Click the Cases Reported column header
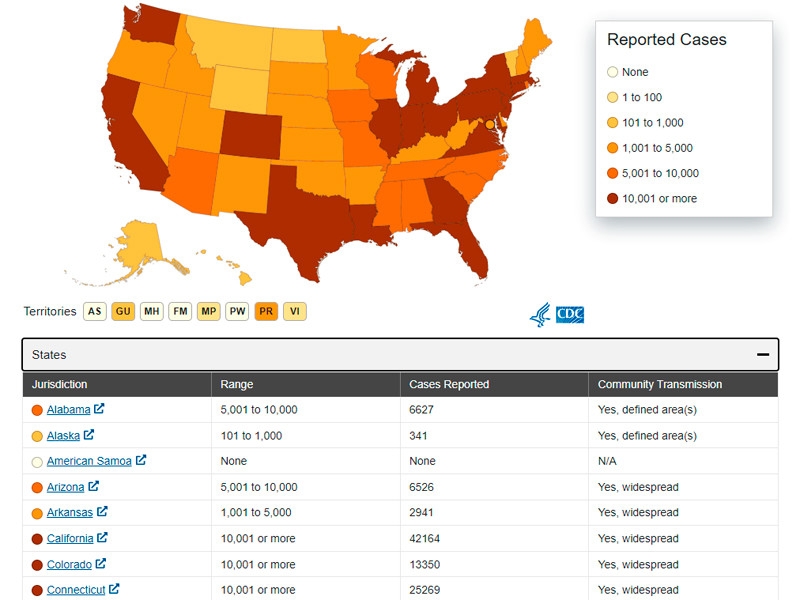 (x=449, y=384)
